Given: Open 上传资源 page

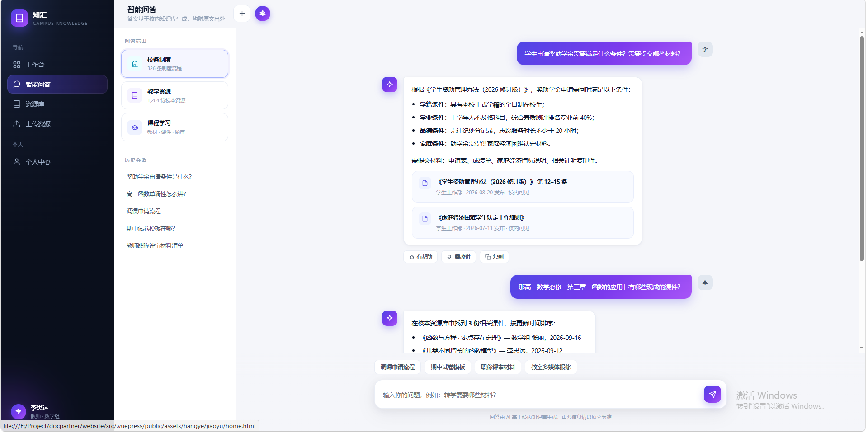Looking at the screenshot, I should [57, 124].
